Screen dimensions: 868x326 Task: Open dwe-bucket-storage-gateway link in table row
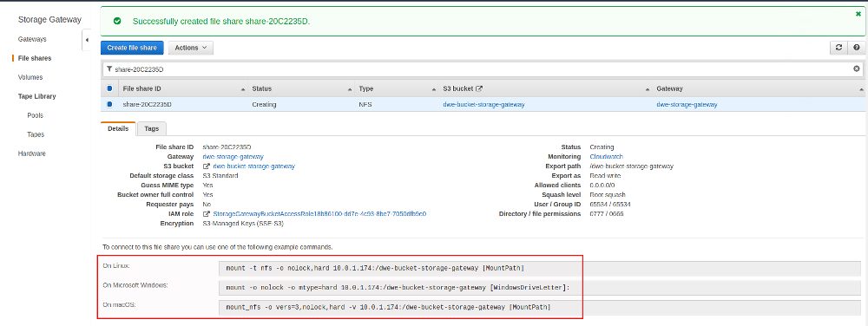[x=483, y=104]
